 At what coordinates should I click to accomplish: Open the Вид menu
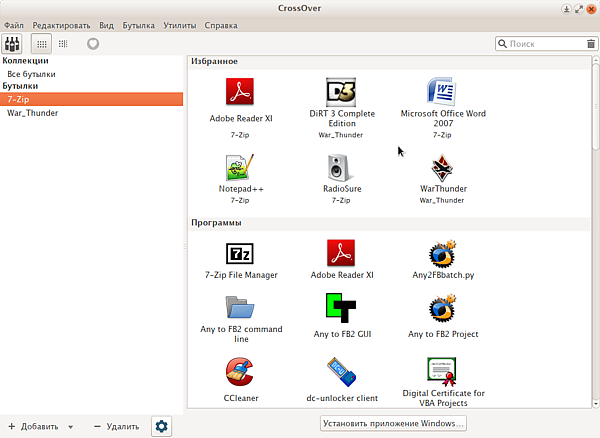[x=106, y=25]
